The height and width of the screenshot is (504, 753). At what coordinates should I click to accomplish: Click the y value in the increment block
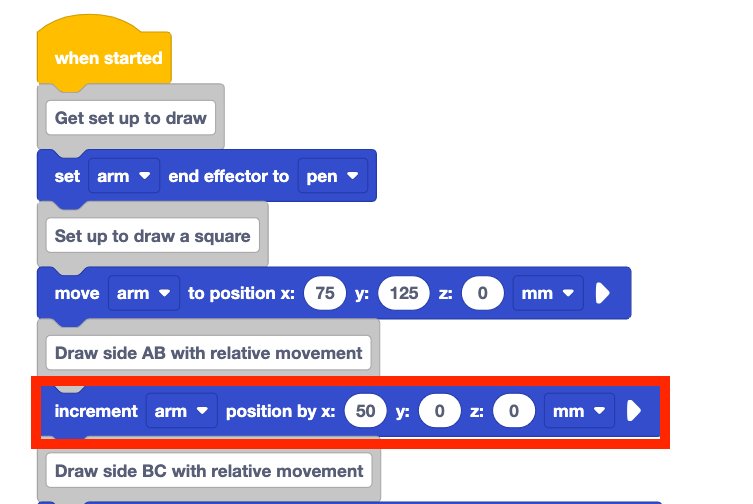pyautogui.click(x=438, y=411)
